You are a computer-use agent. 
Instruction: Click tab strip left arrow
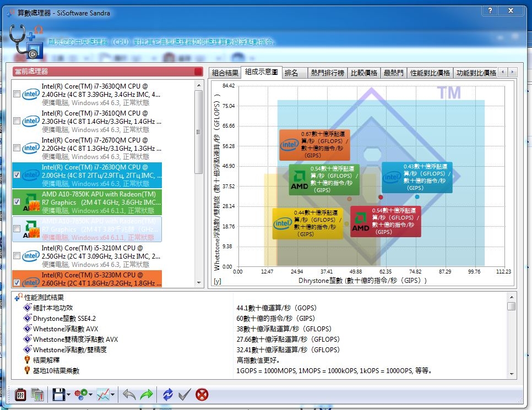point(503,72)
